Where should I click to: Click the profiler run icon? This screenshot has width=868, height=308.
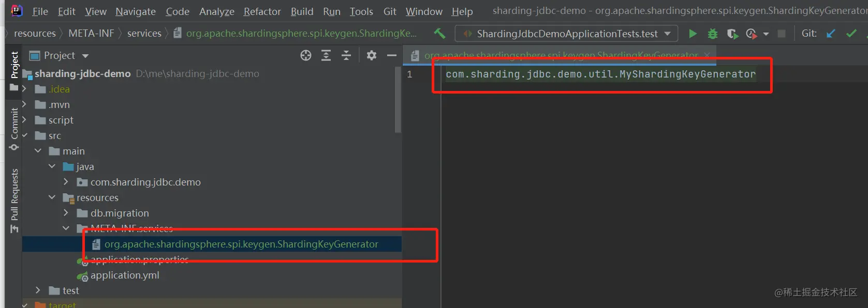tap(751, 34)
